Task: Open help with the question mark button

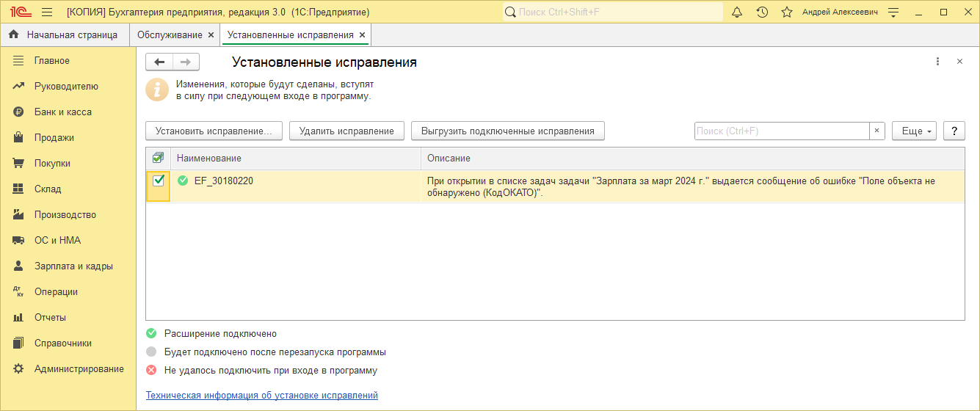Action: pyautogui.click(x=954, y=131)
